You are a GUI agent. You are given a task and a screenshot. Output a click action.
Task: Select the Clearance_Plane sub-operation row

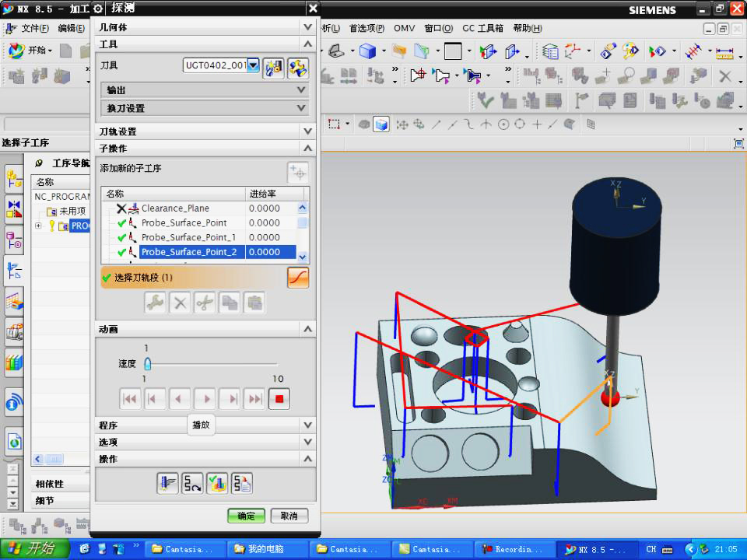click(x=199, y=208)
